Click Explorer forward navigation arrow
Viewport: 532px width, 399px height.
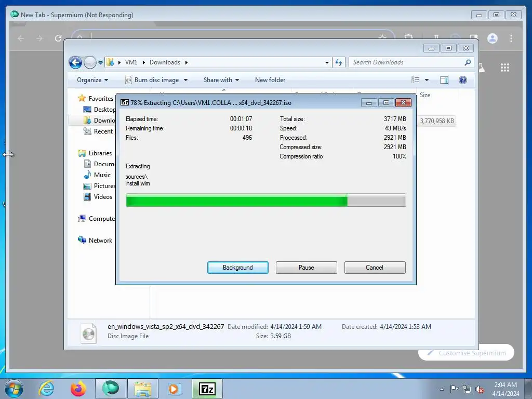pos(90,62)
